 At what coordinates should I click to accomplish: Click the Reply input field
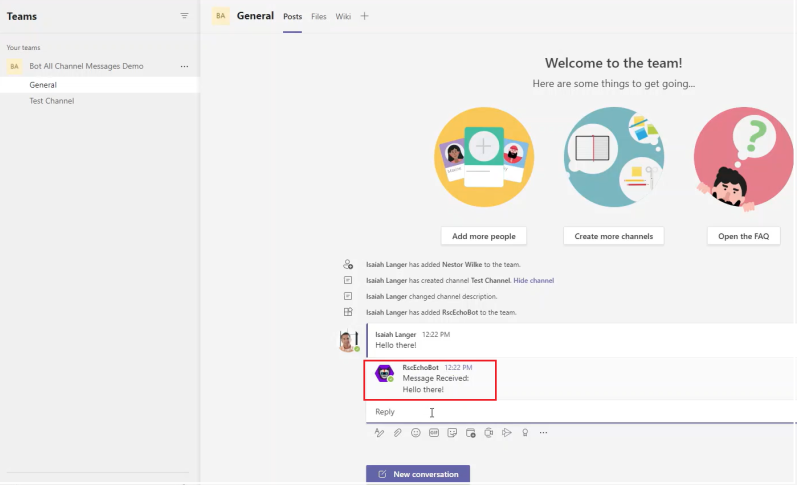560,412
